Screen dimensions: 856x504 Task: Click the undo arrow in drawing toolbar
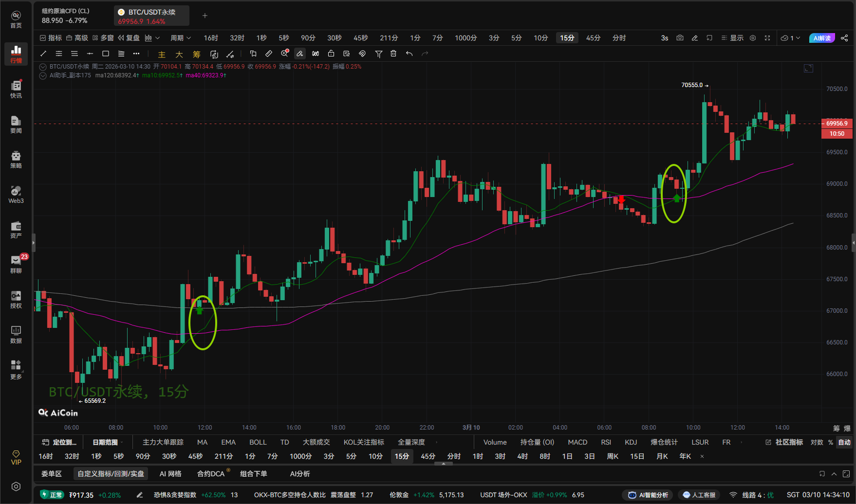pyautogui.click(x=409, y=54)
